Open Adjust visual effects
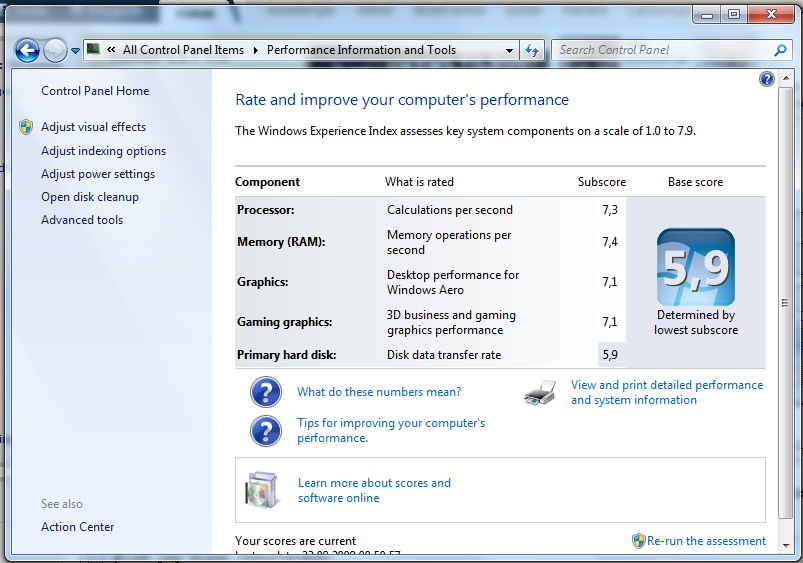 [x=93, y=127]
